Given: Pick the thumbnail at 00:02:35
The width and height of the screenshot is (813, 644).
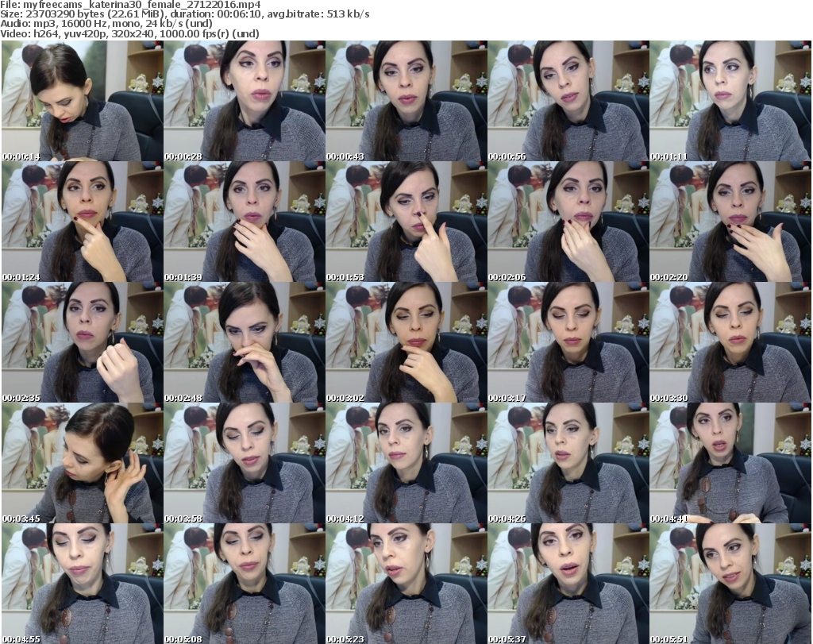Looking at the screenshot, I should [82, 342].
